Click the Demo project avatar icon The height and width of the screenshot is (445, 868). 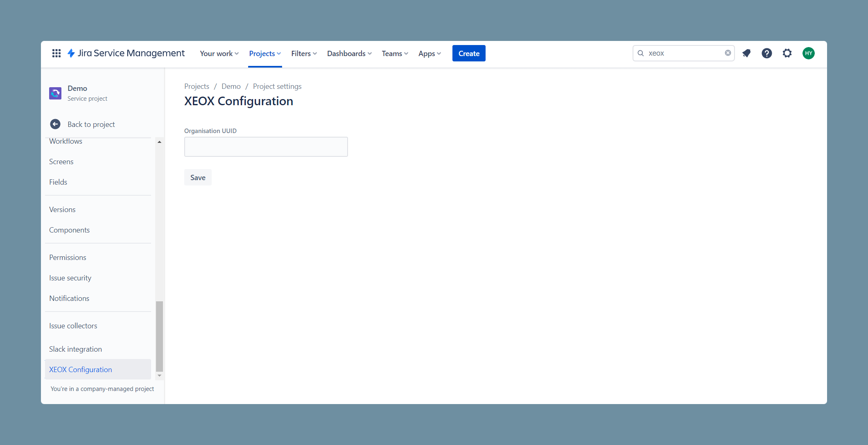pyautogui.click(x=55, y=93)
